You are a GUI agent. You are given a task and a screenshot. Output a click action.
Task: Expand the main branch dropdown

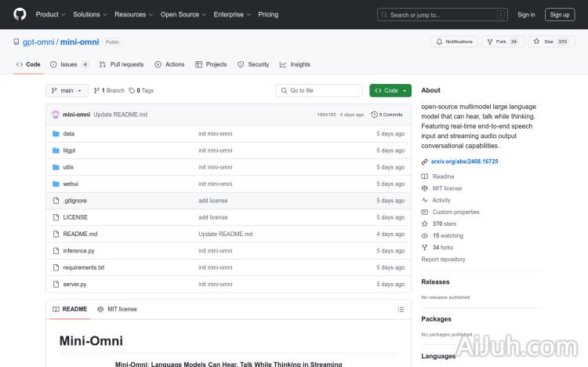(x=67, y=90)
